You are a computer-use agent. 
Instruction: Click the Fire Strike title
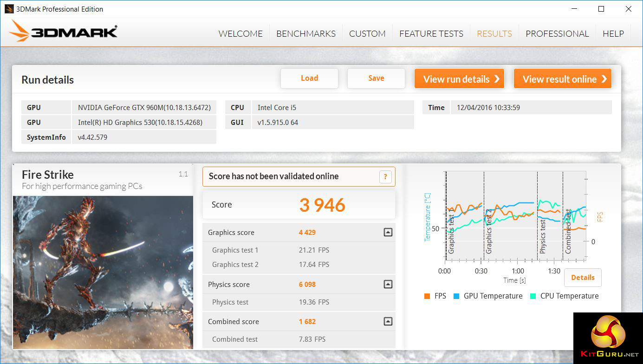pyautogui.click(x=48, y=175)
